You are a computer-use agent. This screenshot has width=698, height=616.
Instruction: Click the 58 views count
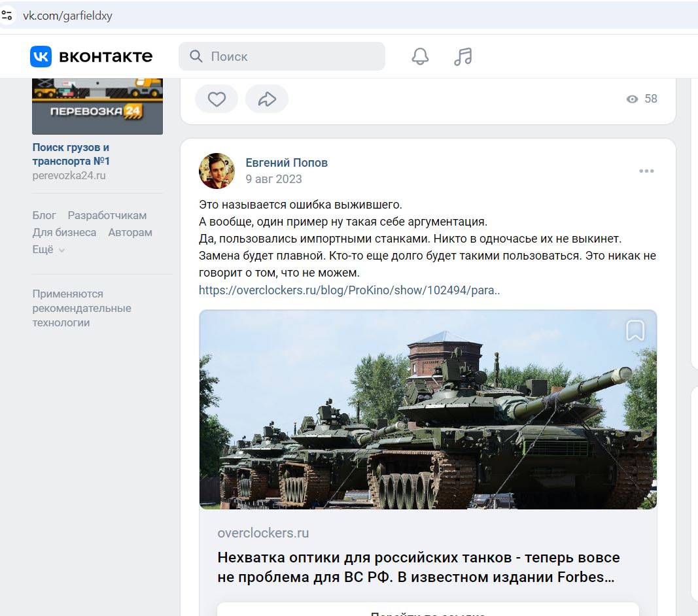point(651,99)
